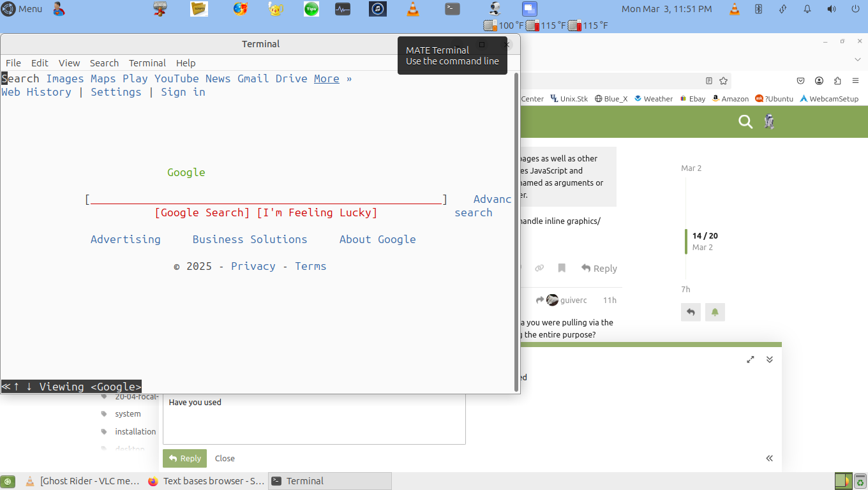Open Terminal Edit menu
This screenshot has height=490, width=868.
point(40,63)
